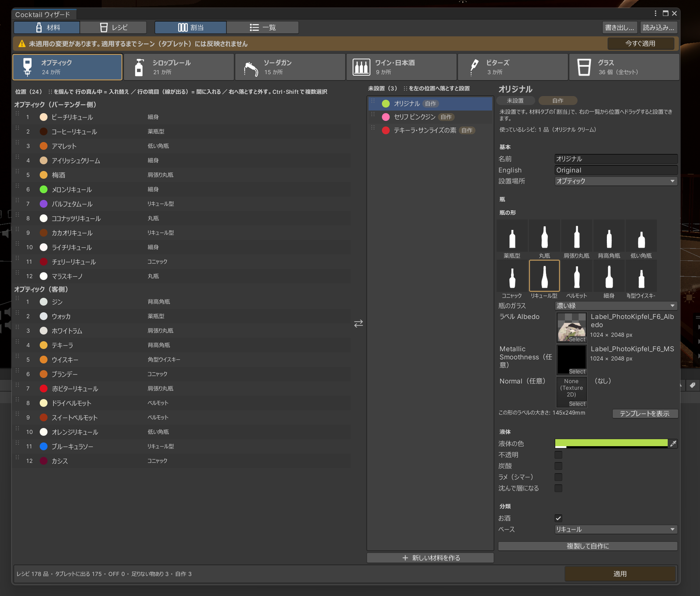
Task: Open the グラス category tab
Action: [x=624, y=67]
